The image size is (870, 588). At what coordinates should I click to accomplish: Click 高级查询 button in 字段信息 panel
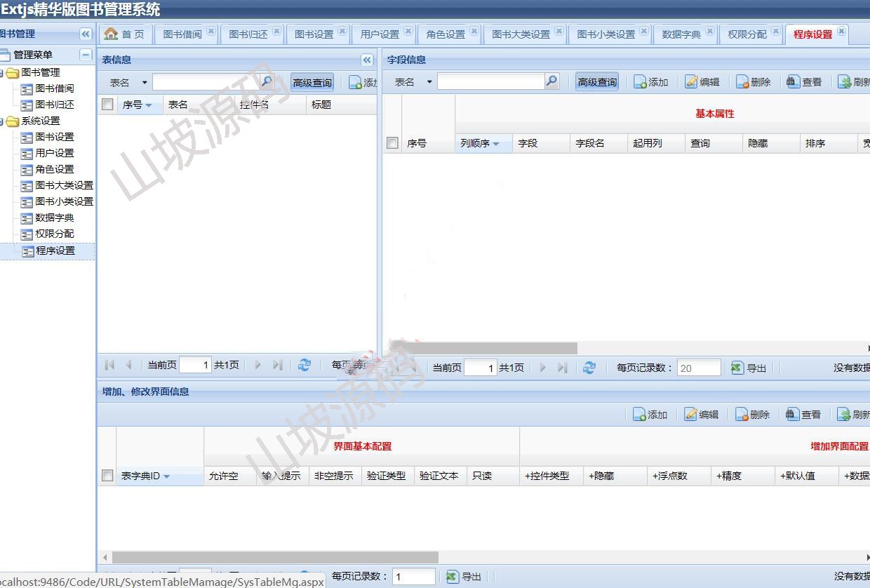[597, 82]
